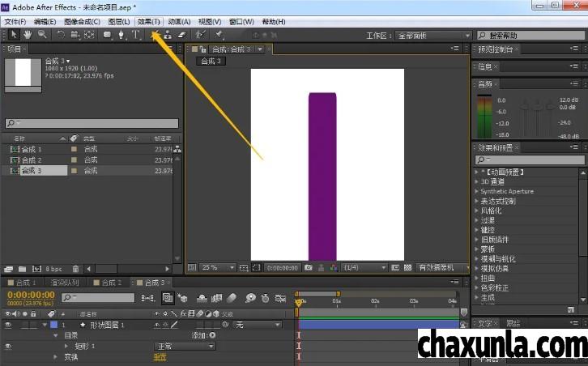
Task: Select the Pen tool
Action: point(121,35)
